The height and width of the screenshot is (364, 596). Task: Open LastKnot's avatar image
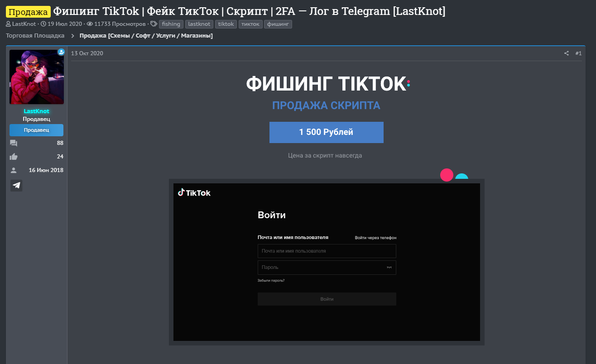click(37, 77)
